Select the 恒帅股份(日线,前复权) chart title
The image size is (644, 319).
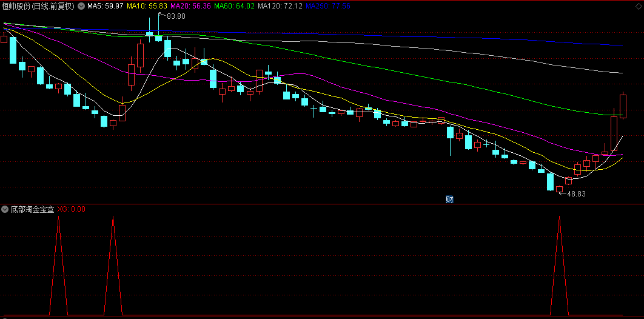click(38, 6)
